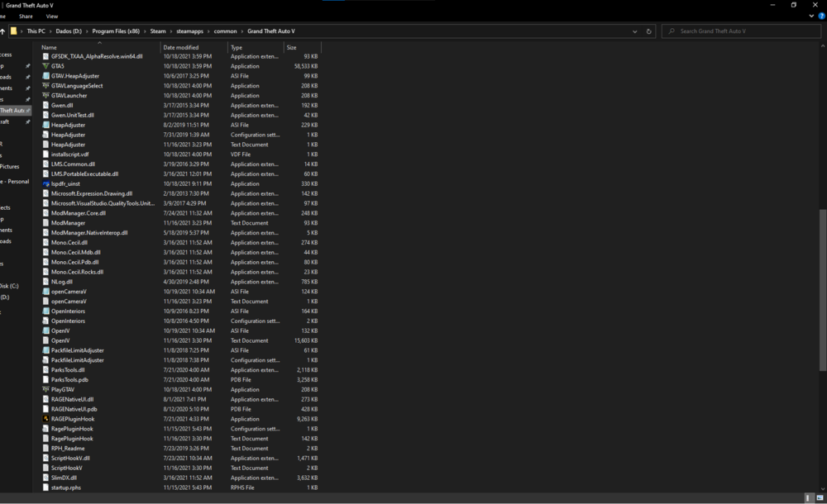Open previous locations dropdown beside the address bar
827x504 pixels.
coord(635,31)
